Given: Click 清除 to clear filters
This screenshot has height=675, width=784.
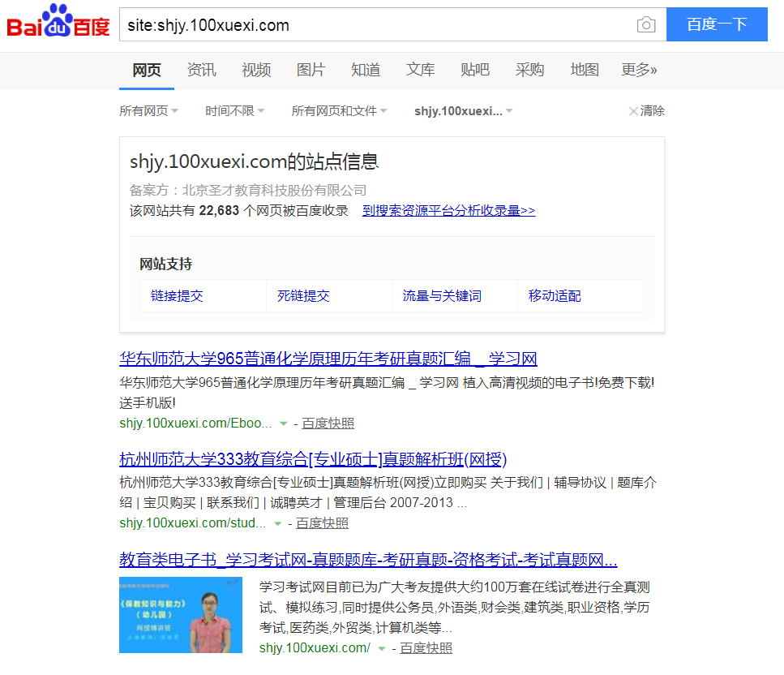Looking at the screenshot, I should [653, 110].
